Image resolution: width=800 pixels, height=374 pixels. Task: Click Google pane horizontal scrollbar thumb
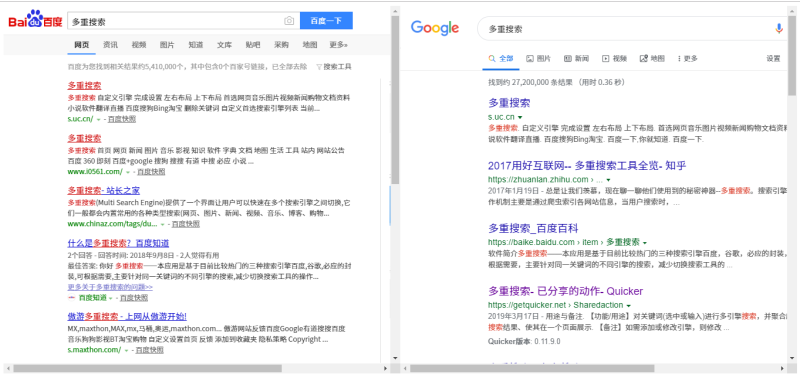click(x=532, y=368)
